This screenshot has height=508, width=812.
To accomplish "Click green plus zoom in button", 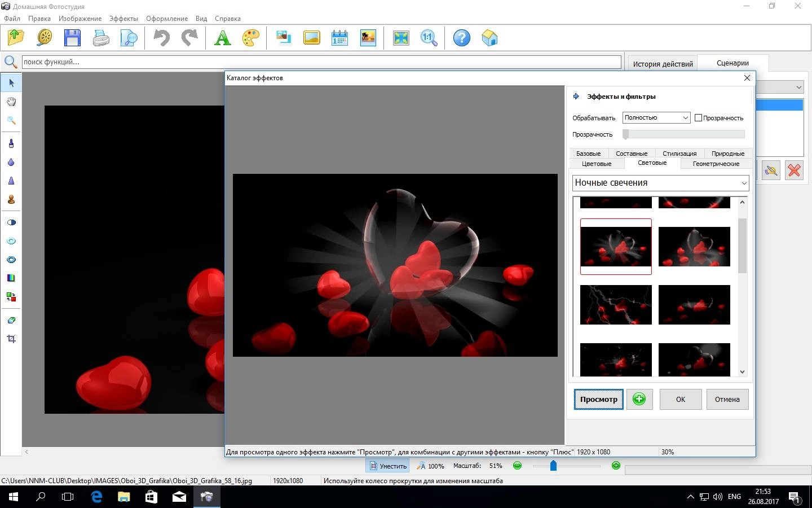I will [x=616, y=466].
